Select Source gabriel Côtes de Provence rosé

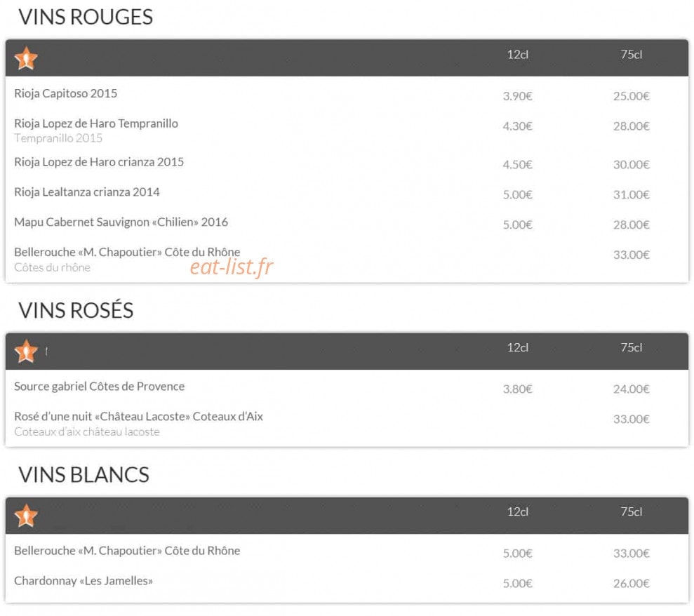[x=99, y=387]
